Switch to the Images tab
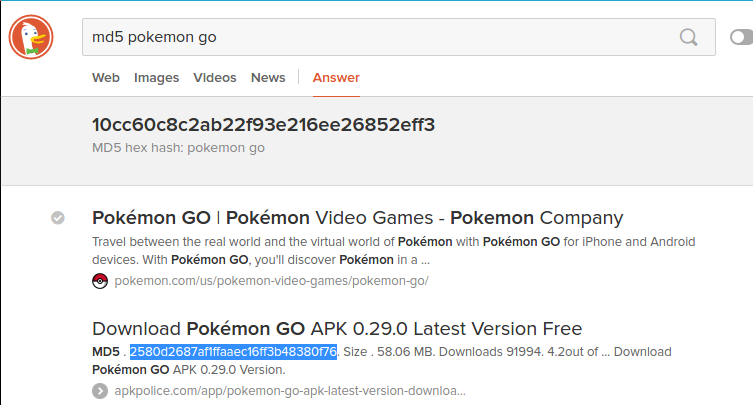Viewport: 753px width, 405px height. coord(156,77)
